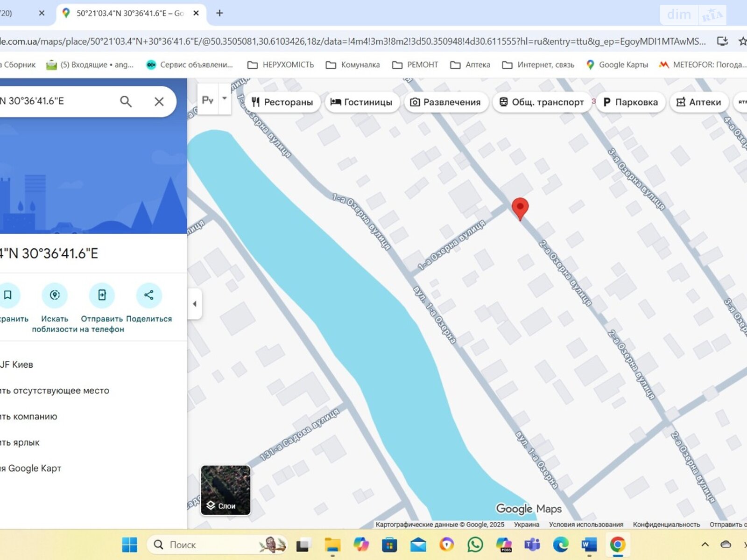Enable the Гостиницы map filter
Screen dimensions: 747x560
tap(362, 102)
